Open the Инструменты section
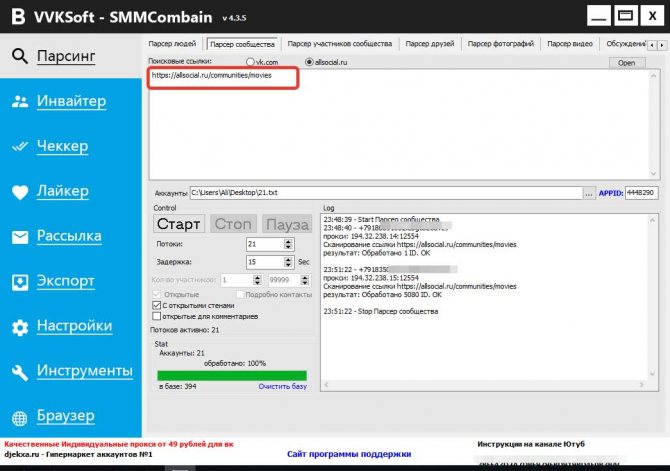The image size is (670, 471). (x=85, y=371)
